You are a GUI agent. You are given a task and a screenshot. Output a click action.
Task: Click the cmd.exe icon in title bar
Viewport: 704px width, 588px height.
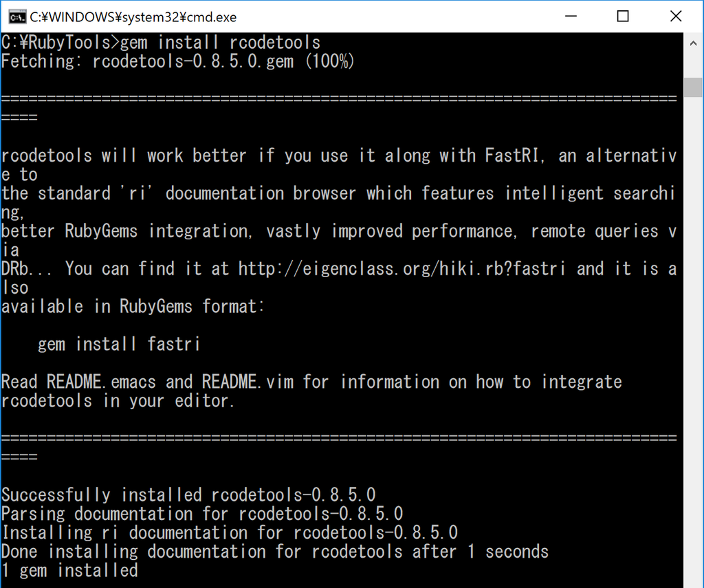point(17,17)
